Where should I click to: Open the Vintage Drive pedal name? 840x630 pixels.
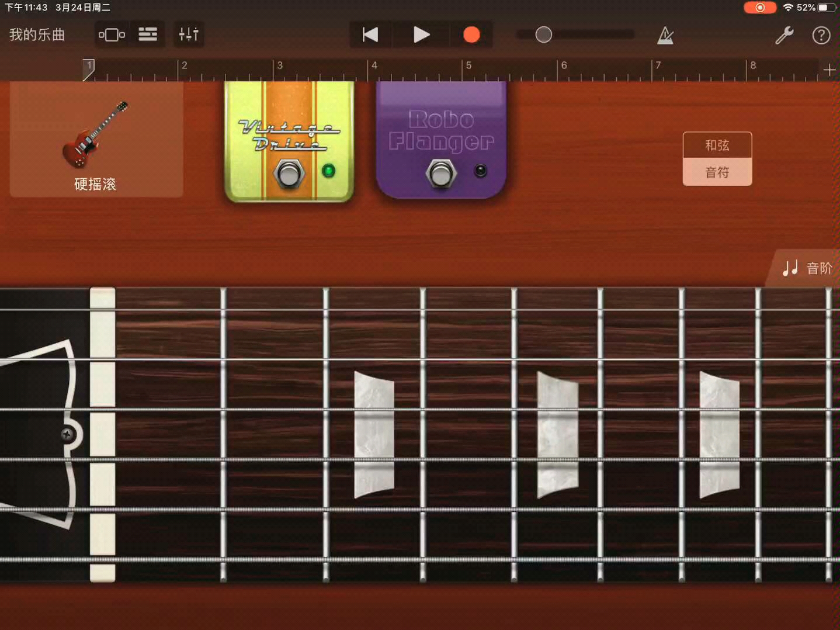(289, 135)
